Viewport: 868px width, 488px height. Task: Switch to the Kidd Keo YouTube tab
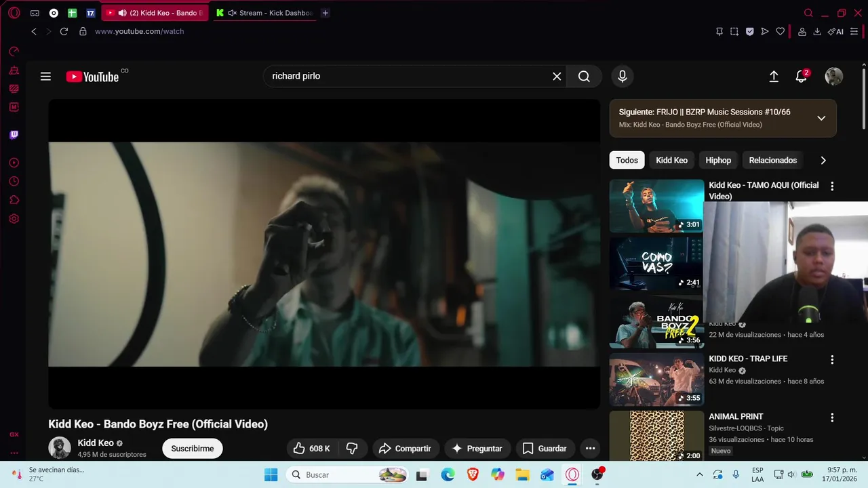point(155,13)
